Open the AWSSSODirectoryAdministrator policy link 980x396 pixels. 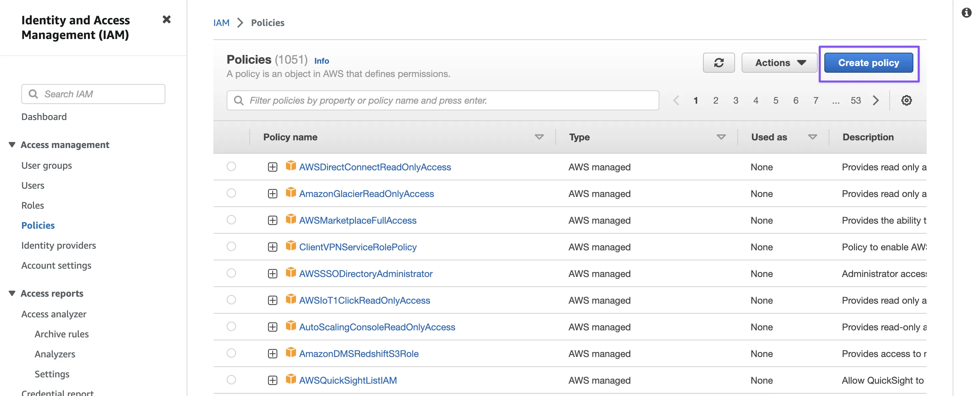(x=366, y=274)
